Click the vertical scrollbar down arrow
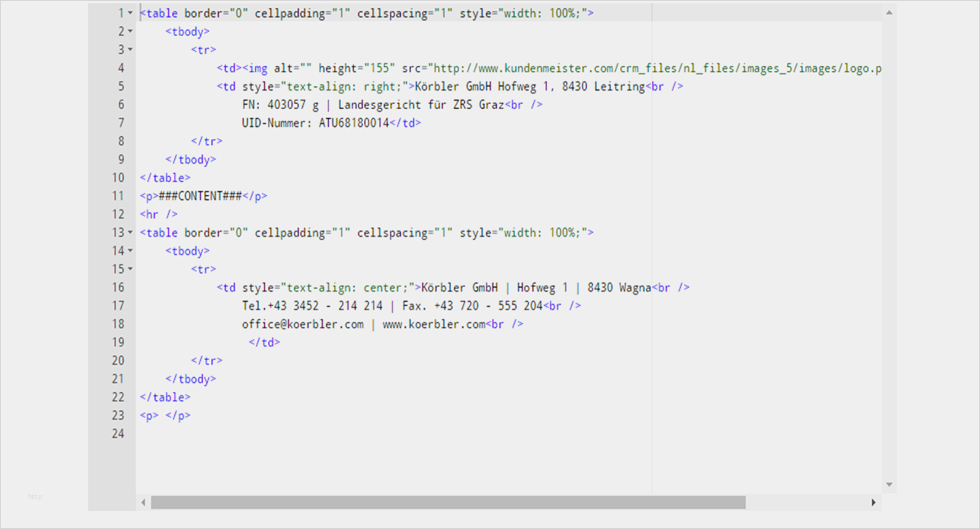This screenshot has width=980, height=529. 889,485
